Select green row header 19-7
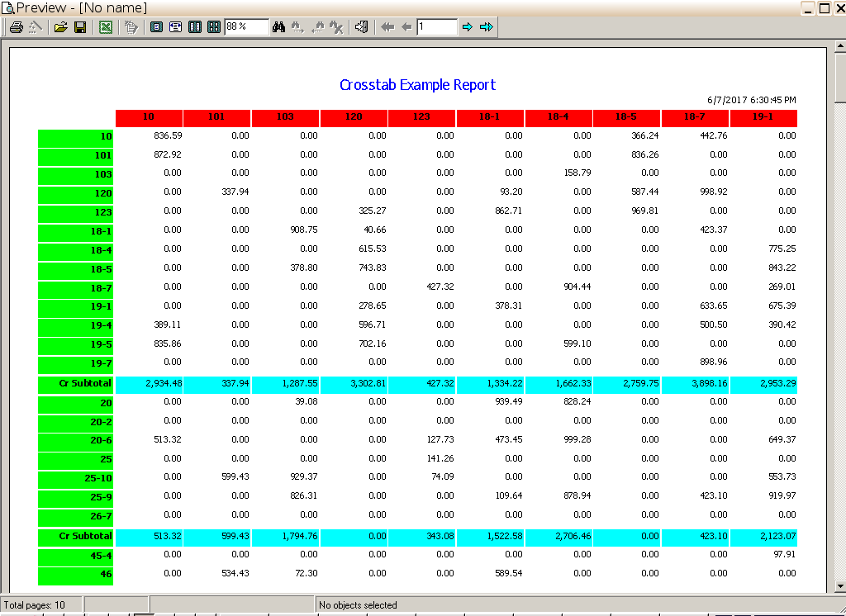The width and height of the screenshot is (846, 616). coord(75,364)
